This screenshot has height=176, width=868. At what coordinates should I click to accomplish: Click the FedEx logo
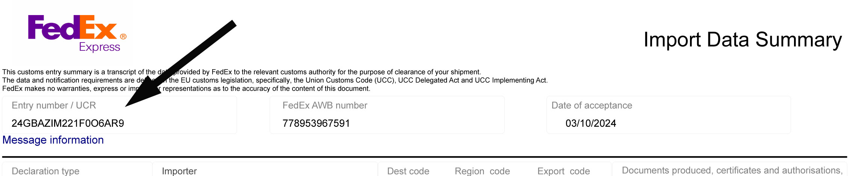[x=77, y=33]
